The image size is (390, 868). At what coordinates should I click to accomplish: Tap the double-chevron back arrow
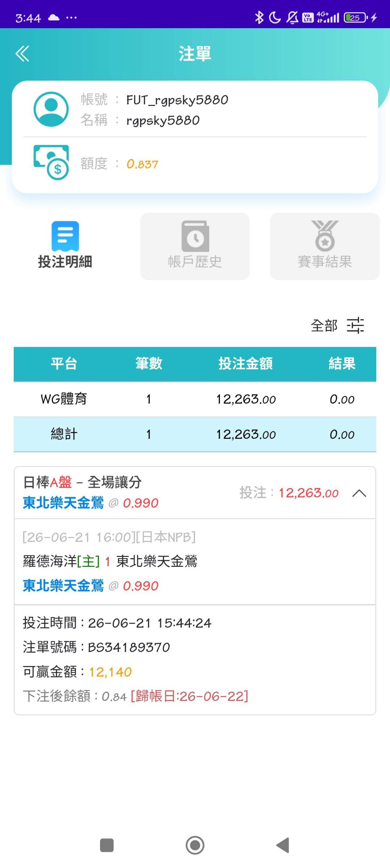coord(22,54)
